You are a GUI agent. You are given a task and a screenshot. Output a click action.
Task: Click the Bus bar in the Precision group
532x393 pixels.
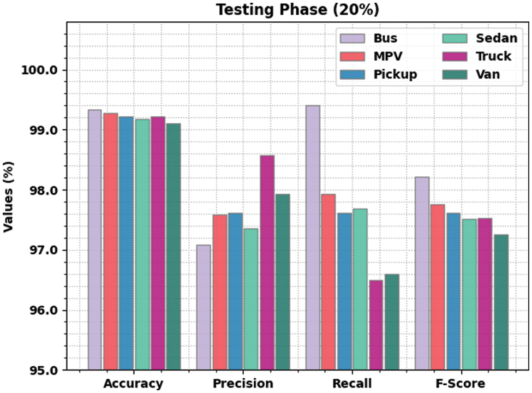coord(204,307)
